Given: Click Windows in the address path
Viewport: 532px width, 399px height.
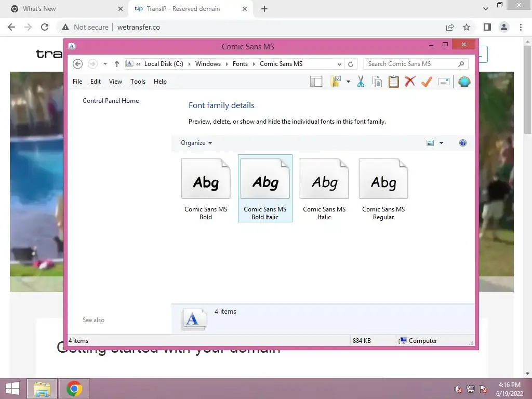Looking at the screenshot, I should (208, 64).
